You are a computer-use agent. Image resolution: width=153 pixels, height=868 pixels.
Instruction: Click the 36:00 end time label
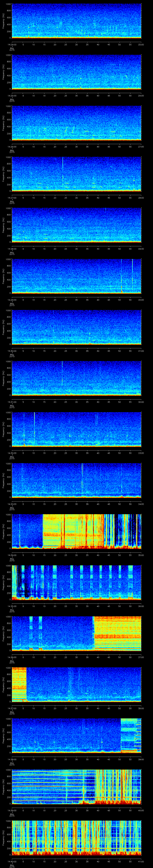tap(141, 606)
